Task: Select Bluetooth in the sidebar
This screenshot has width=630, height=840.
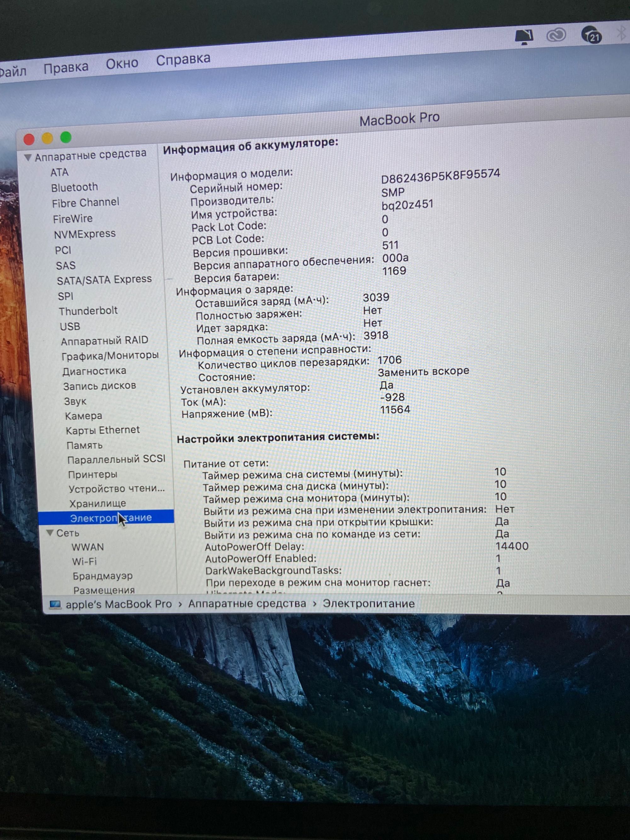Action: point(74,187)
